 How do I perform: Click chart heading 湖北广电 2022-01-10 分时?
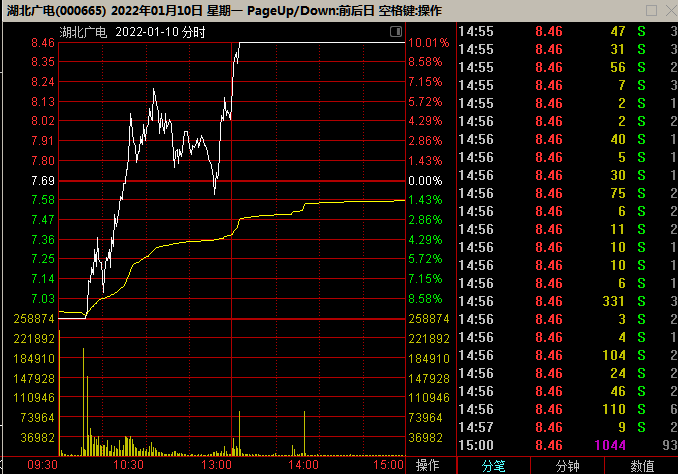coord(132,32)
